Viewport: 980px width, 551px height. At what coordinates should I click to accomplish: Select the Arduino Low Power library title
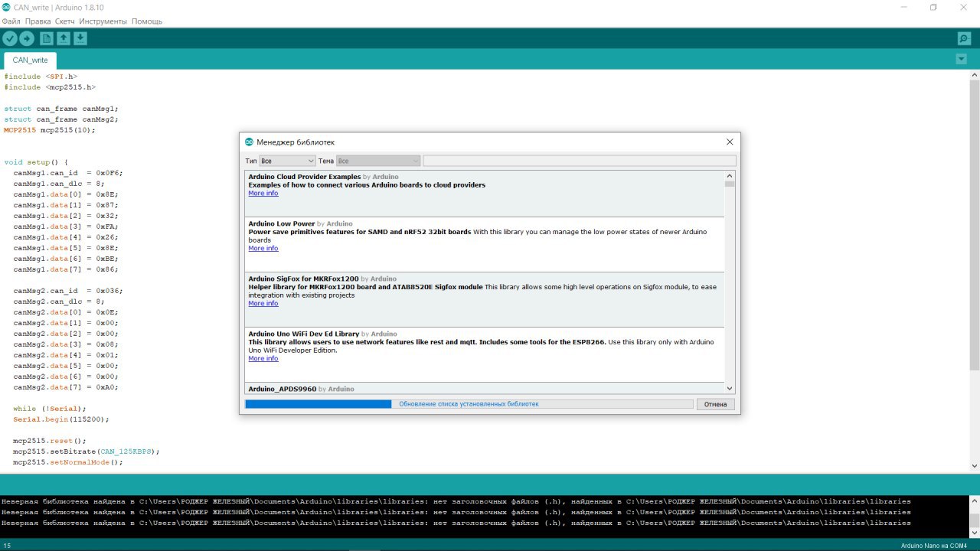[x=282, y=224]
